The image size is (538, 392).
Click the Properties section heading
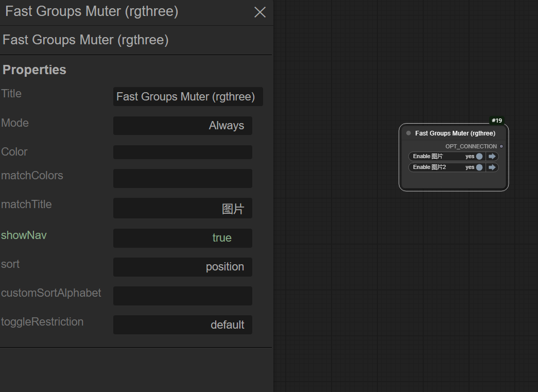(34, 70)
